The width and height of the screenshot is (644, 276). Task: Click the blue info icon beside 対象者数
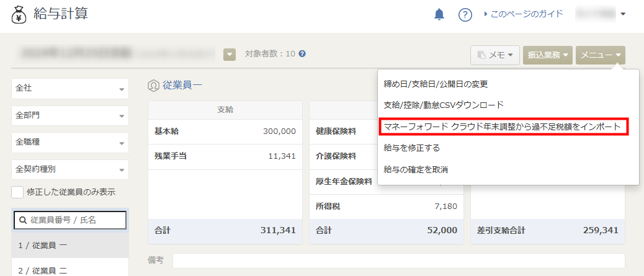(302, 54)
